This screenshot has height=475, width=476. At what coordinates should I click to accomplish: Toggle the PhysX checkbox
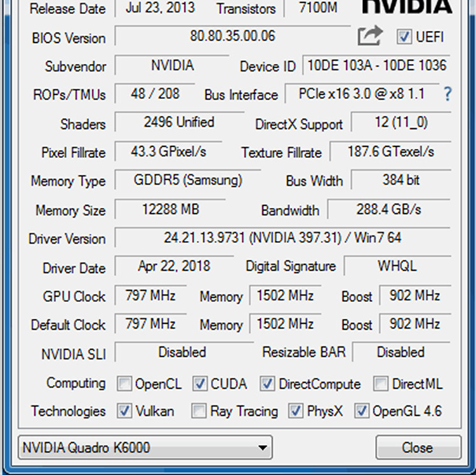coord(296,411)
